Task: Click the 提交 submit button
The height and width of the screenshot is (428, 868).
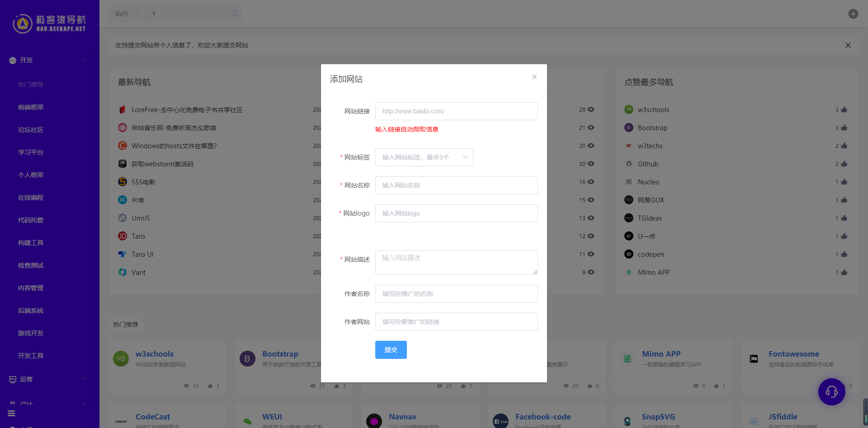Action: point(391,350)
